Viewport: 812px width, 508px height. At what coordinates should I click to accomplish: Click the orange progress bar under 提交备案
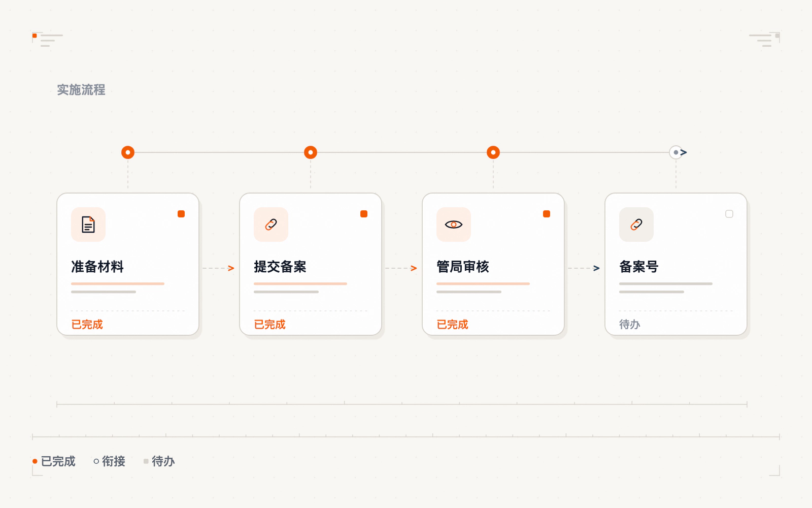(x=300, y=283)
